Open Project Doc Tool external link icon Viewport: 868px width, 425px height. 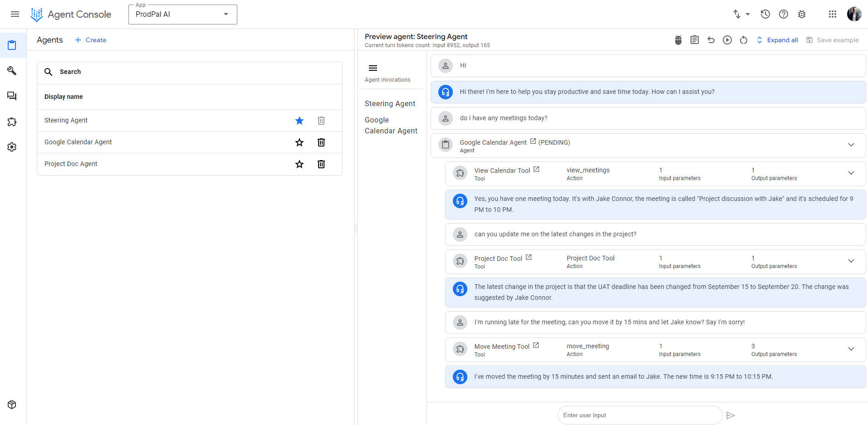coord(529,258)
